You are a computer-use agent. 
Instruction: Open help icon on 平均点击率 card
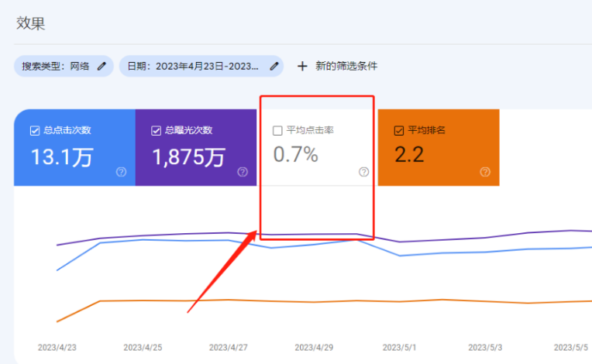pos(364,172)
